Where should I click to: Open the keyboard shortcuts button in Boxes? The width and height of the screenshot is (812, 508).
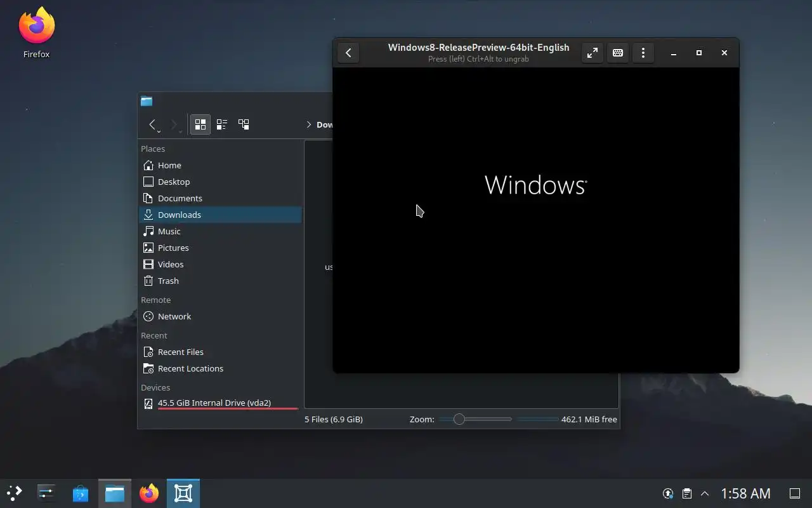coord(617,53)
